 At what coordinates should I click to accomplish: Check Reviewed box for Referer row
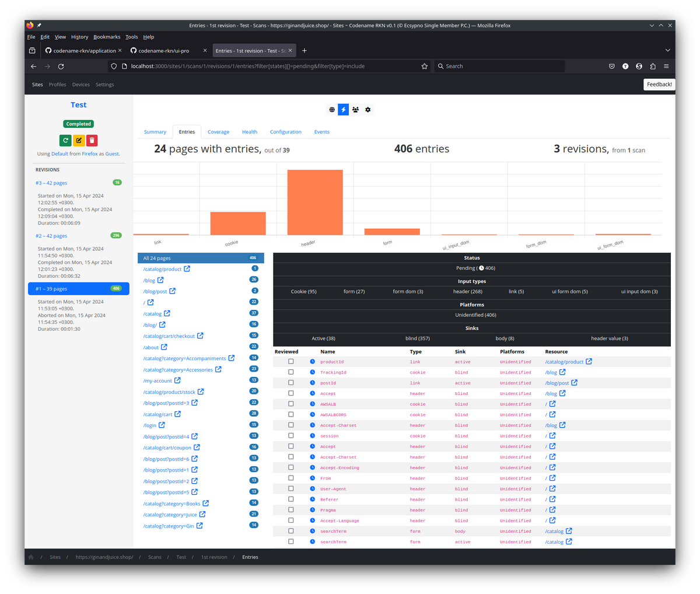coord(291,499)
